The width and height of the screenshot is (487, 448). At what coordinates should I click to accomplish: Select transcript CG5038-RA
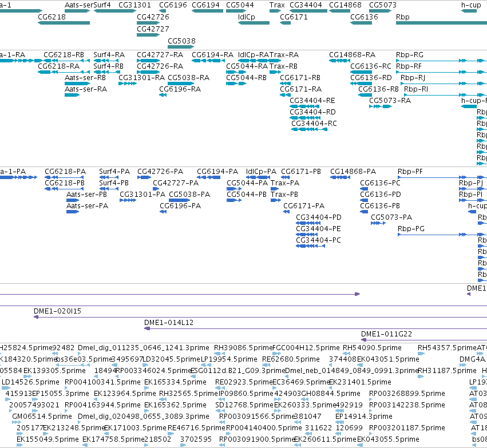[188, 78]
